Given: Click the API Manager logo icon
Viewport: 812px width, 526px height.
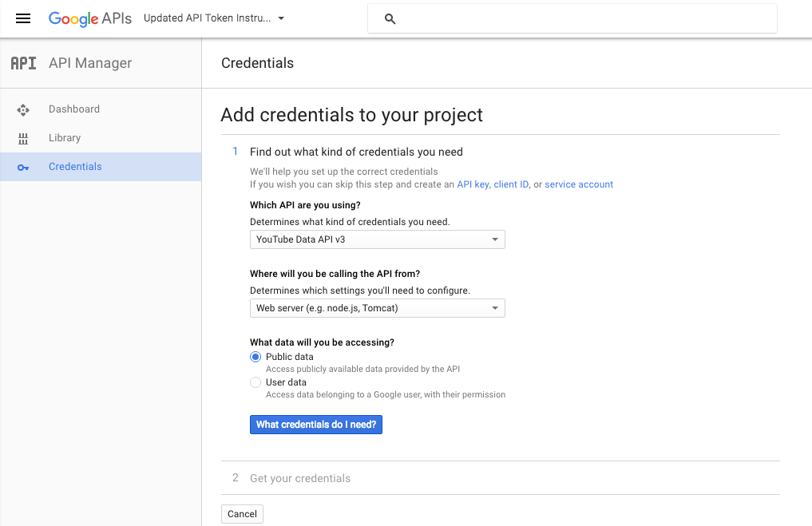Looking at the screenshot, I should point(23,63).
